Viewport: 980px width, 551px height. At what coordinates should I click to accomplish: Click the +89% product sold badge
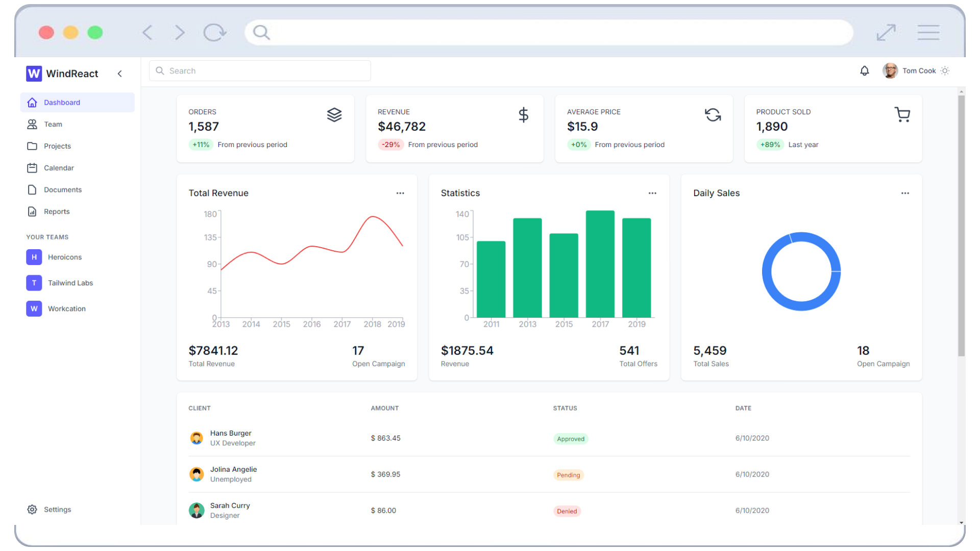point(770,145)
